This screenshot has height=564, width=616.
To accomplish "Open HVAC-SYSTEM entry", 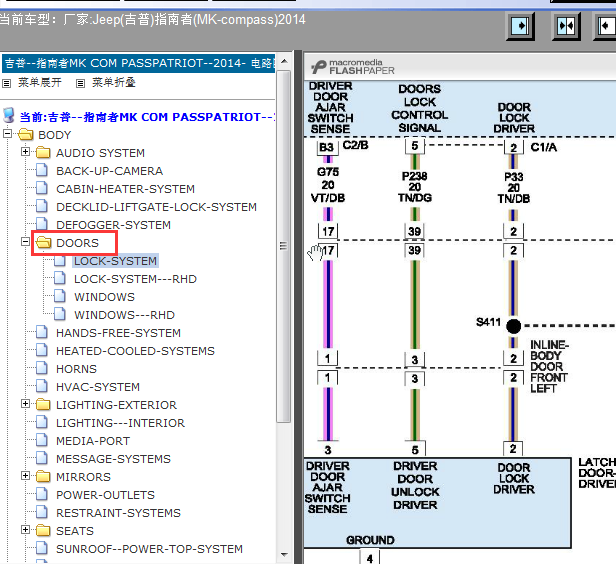I will tap(98, 387).
